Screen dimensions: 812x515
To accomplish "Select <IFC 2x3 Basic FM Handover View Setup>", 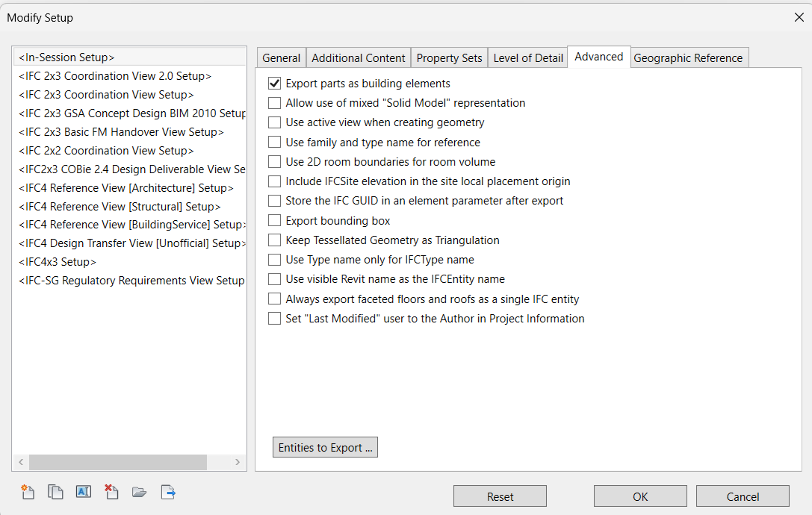I will [x=129, y=132].
